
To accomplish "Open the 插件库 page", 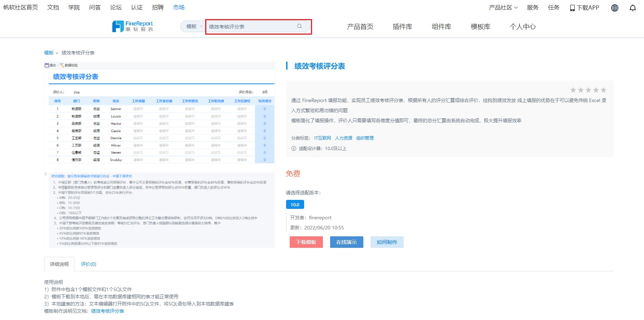I will tap(403, 26).
